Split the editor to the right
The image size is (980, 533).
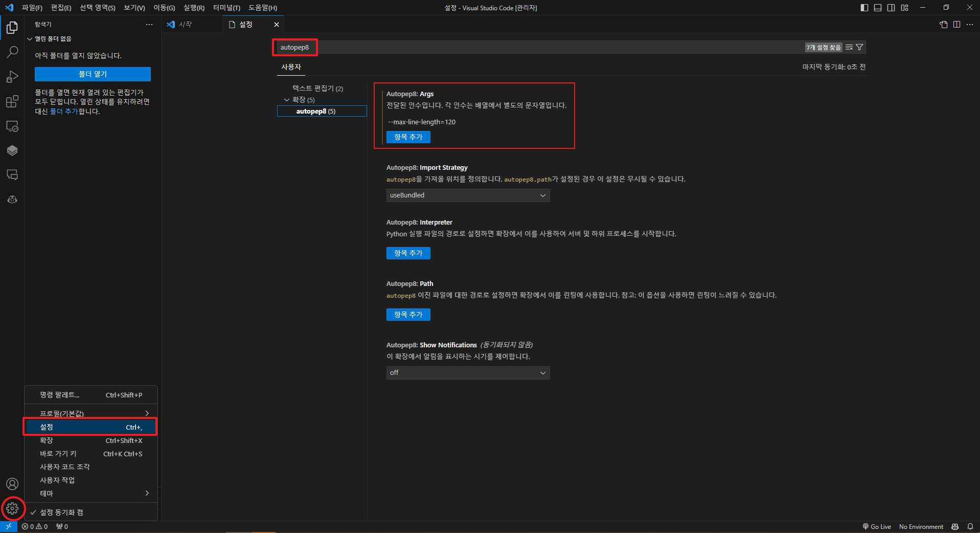click(x=956, y=25)
